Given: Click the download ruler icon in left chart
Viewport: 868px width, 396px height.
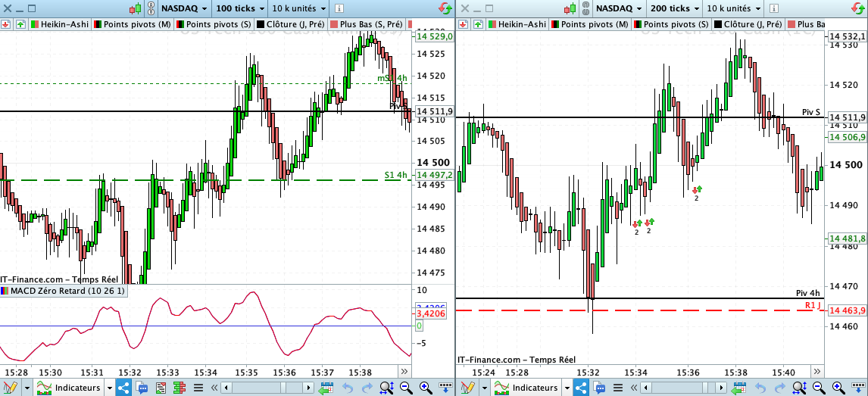Looking at the screenshot, I should click(445, 387).
